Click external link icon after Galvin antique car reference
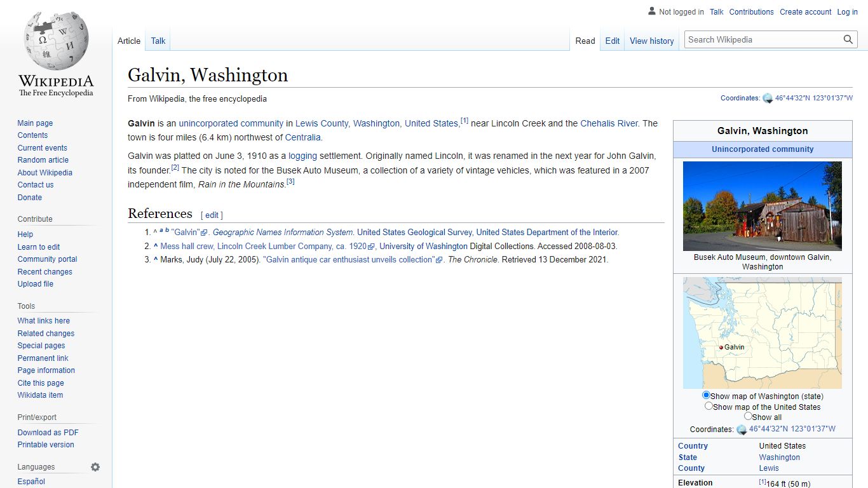The image size is (868, 488). pos(439,260)
